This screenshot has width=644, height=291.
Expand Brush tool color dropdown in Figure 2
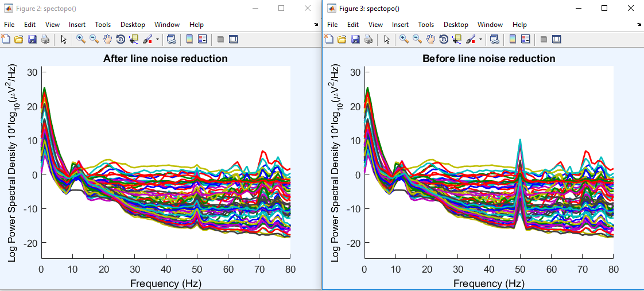(157, 40)
